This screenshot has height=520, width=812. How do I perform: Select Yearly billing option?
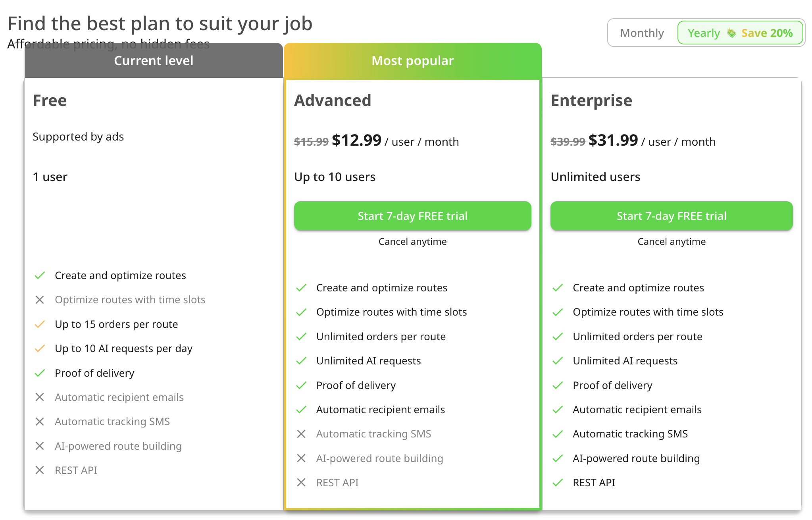coord(740,33)
